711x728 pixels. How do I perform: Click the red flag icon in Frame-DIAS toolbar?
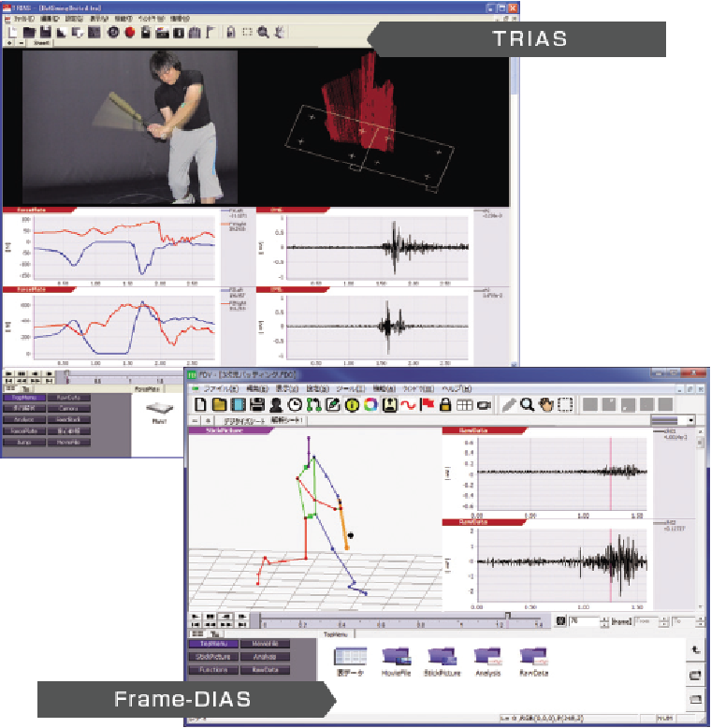[x=428, y=405]
